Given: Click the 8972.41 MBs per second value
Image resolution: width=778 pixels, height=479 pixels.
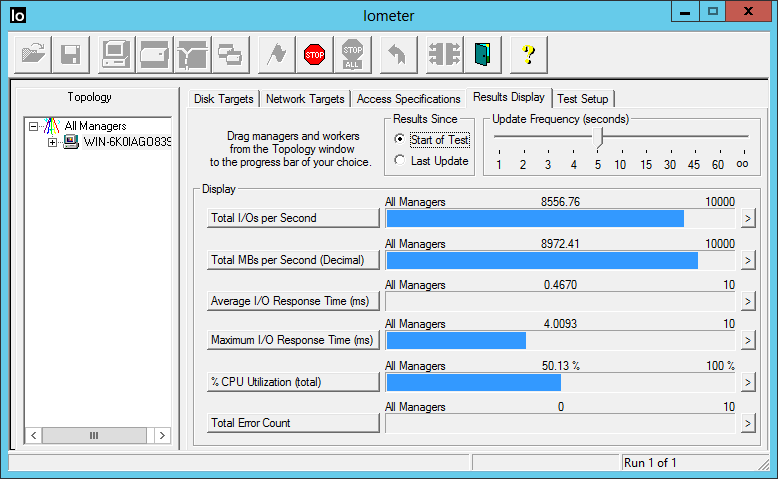Looking at the screenshot, I should tap(560, 244).
